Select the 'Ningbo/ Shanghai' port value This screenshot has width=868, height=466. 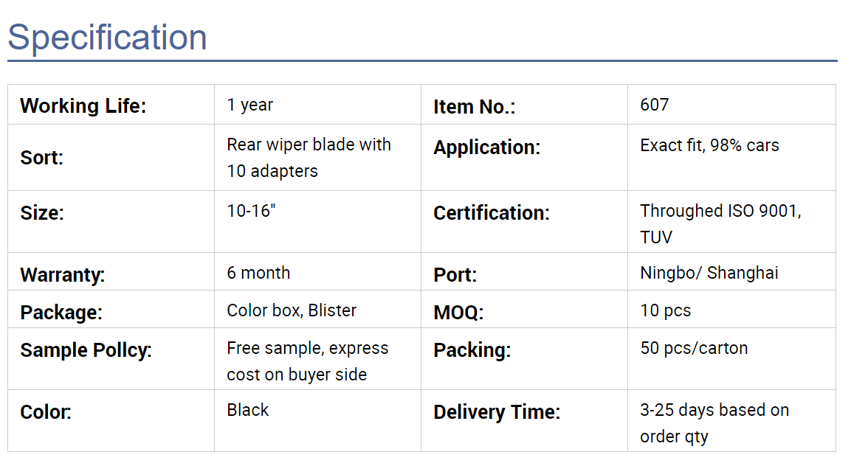709,273
